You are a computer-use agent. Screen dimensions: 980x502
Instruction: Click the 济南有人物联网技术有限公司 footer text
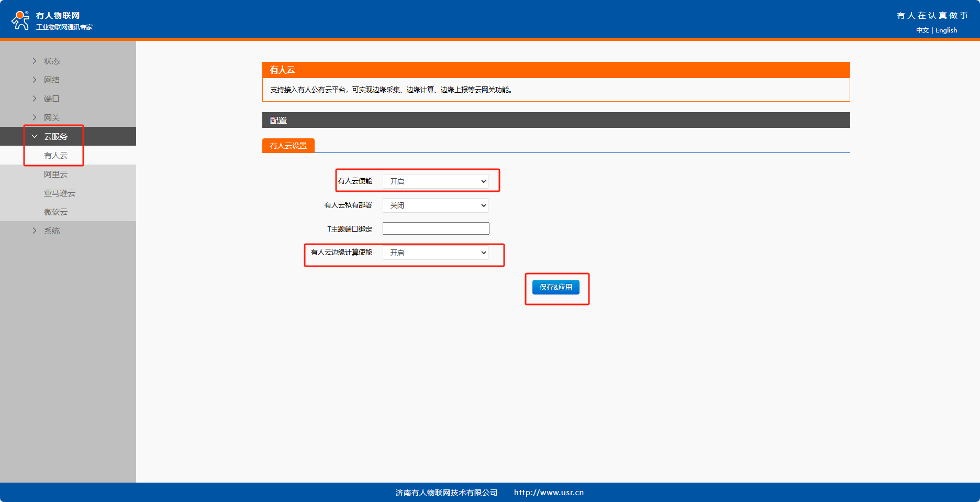447,493
